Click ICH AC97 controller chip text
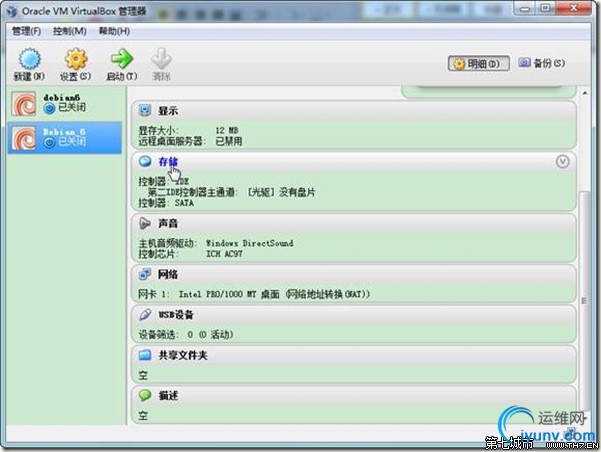The image size is (601, 452). [x=224, y=254]
